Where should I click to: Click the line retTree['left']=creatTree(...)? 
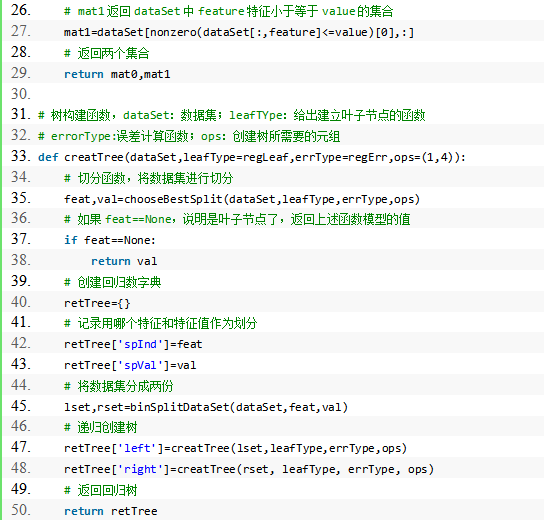pyautogui.click(x=235, y=448)
